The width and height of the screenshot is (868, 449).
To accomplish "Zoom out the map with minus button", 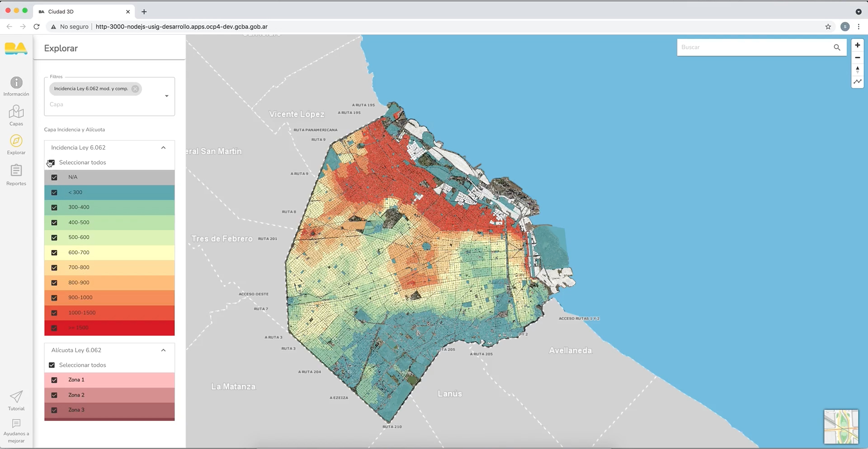I will pos(858,57).
